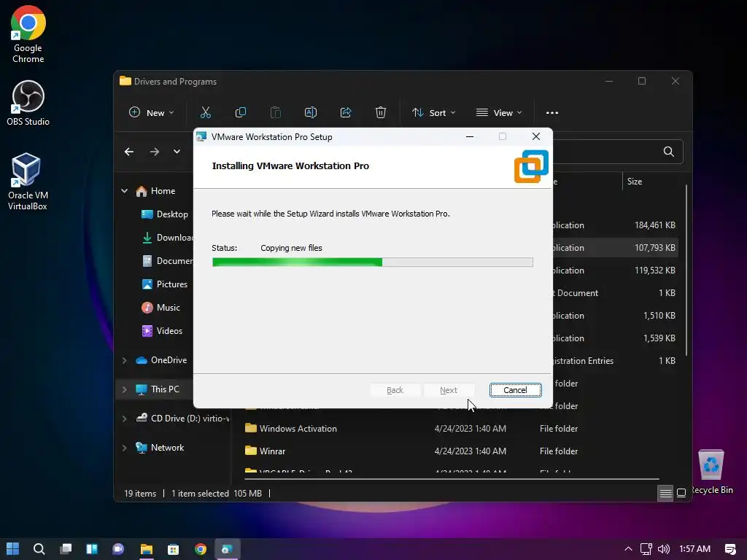Open Google Chrome desktop shortcut
Viewport: 747px width, 560px height.
(x=28, y=34)
